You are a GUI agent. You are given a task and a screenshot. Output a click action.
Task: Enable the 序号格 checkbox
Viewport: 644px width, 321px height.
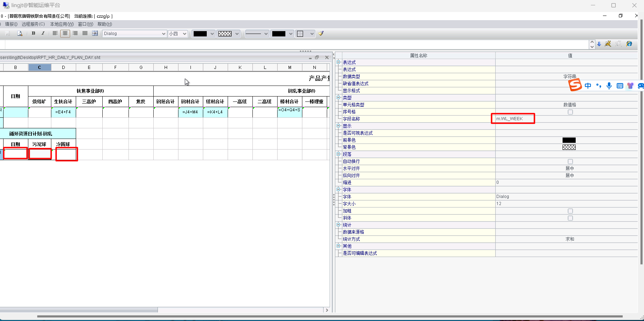[570, 112]
